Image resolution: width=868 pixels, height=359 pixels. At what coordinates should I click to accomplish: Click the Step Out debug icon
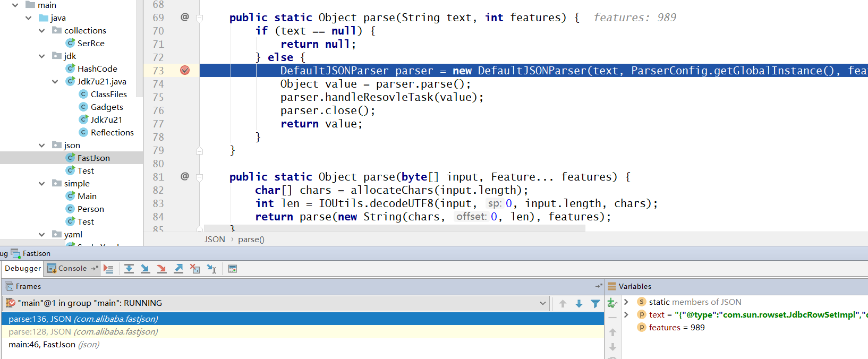point(178,269)
